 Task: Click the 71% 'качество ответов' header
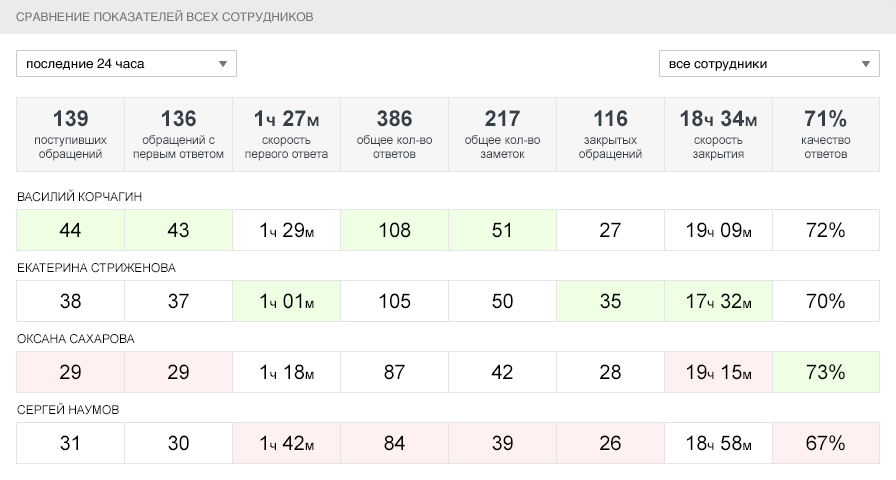point(826,134)
